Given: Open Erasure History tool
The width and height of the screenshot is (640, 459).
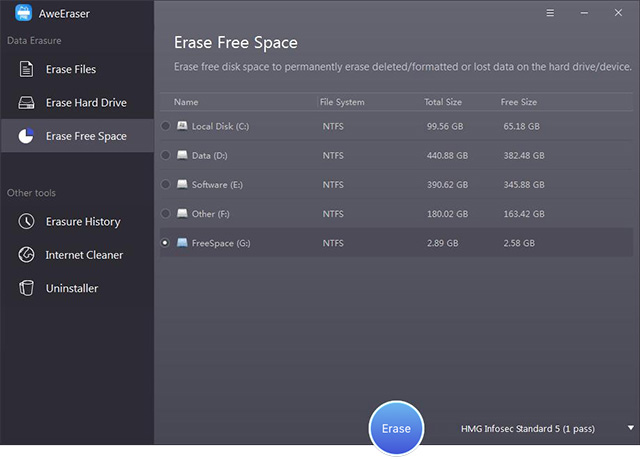Looking at the screenshot, I should (77, 222).
